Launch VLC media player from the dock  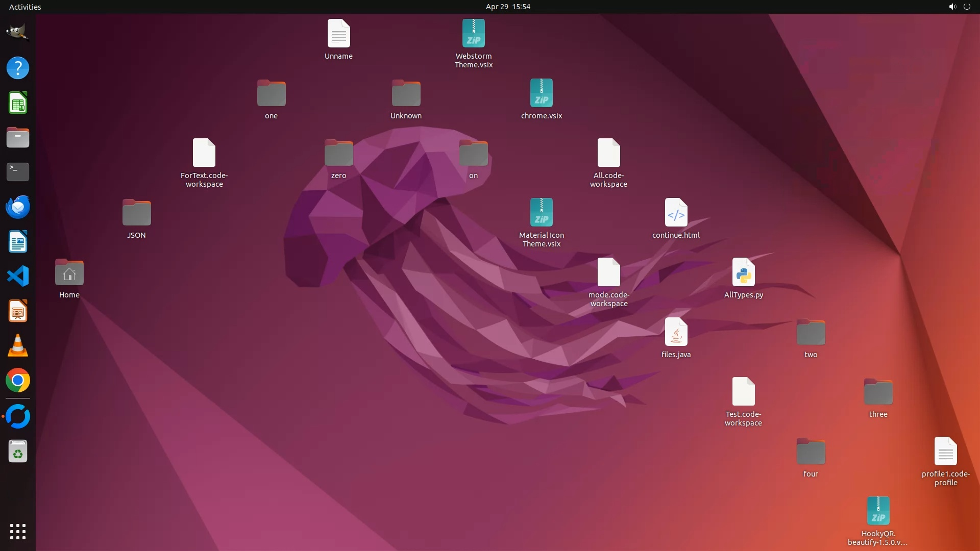(x=18, y=346)
